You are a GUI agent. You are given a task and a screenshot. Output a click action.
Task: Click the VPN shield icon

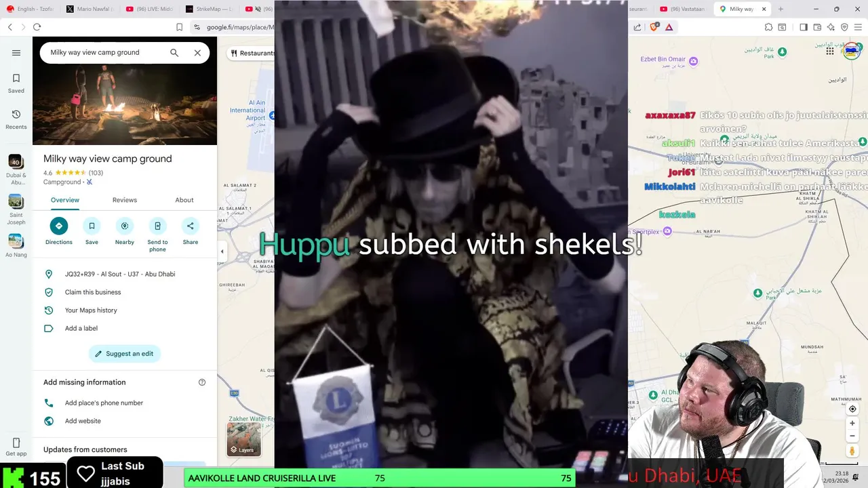pos(844,27)
